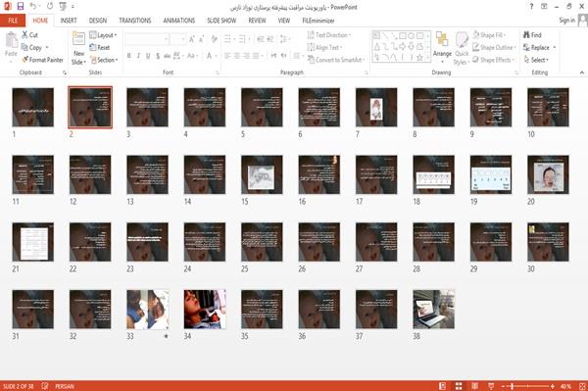Start Slide Show from status bar icon

coord(491,386)
